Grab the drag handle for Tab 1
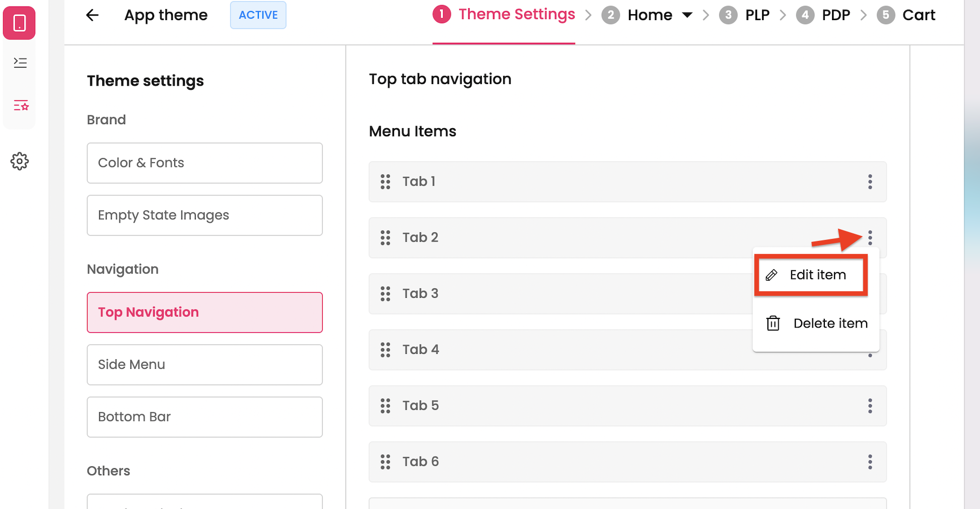This screenshot has height=509, width=980. (x=385, y=181)
